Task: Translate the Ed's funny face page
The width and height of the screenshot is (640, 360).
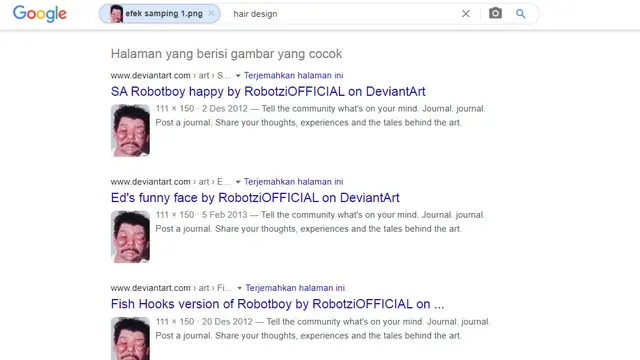Action: (x=293, y=182)
